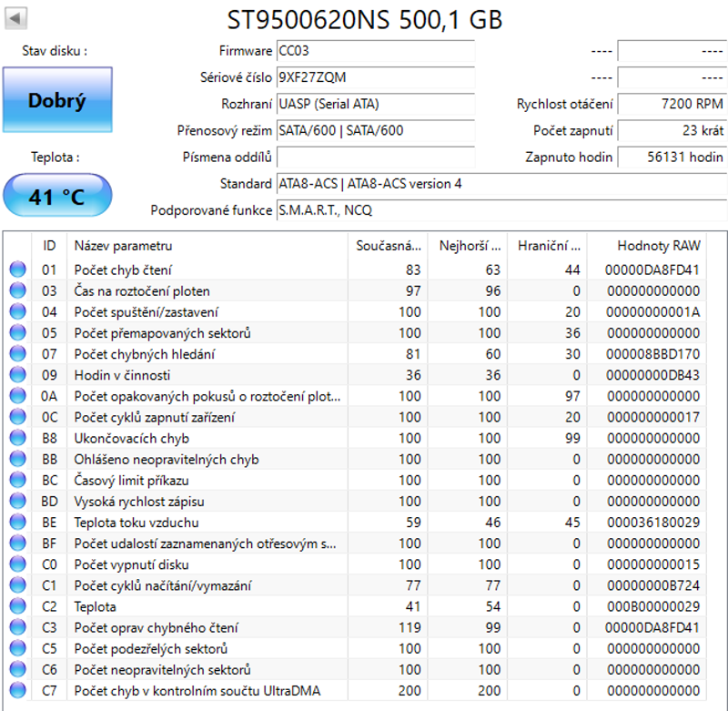
Task: Click the status orb for Počet chyb čtení
Action: pyautogui.click(x=17, y=270)
